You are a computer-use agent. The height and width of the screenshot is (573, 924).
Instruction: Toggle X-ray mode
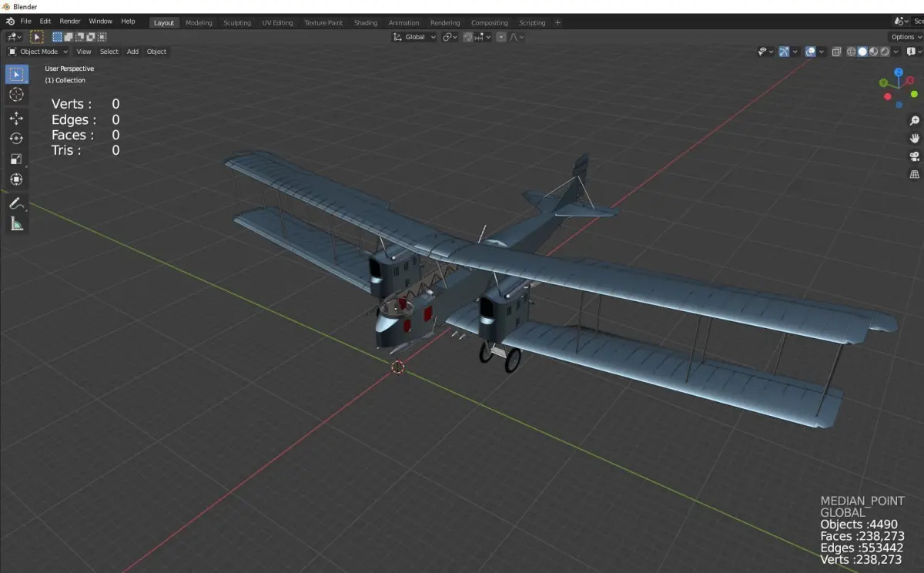click(x=836, y=52)
